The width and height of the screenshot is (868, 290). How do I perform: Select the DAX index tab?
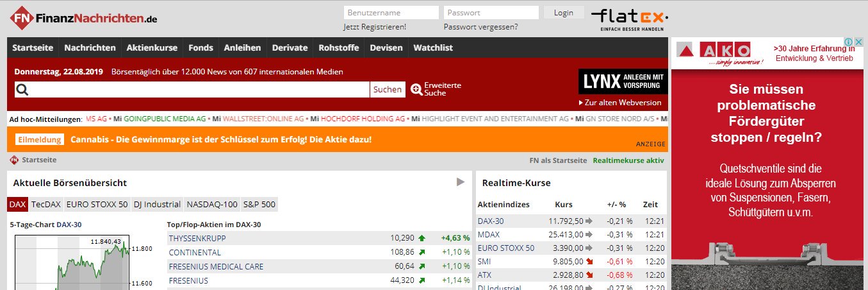[x=18, y=205]
